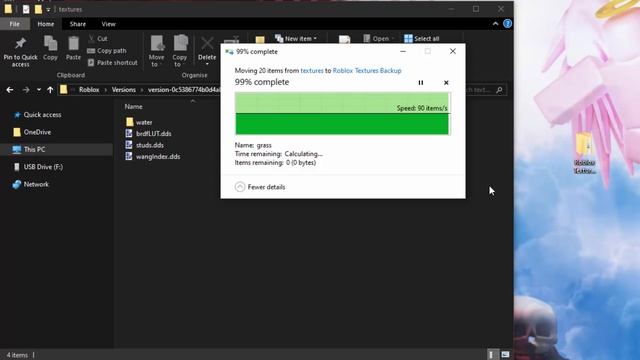640x360 pixels.
Task: Click Roblox in address breadcrumb
Action: coord(89,90)
